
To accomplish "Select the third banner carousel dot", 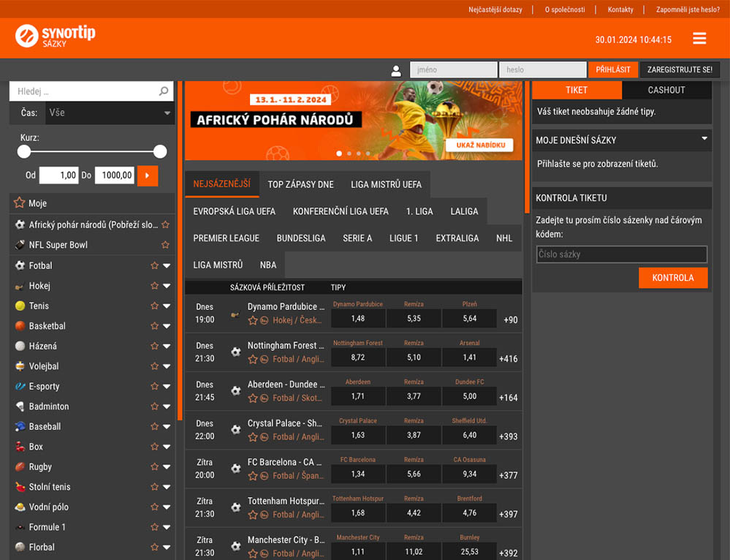I will [x=359, y=154].
